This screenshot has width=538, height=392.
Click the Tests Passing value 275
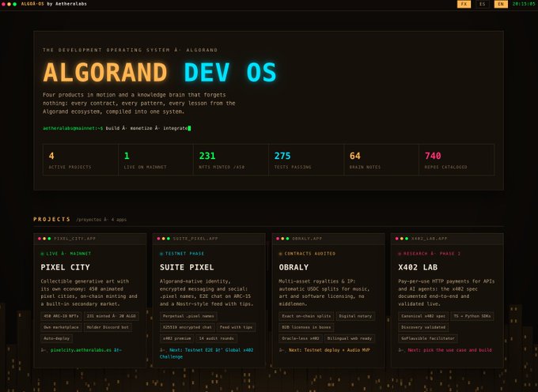(282, 156)
